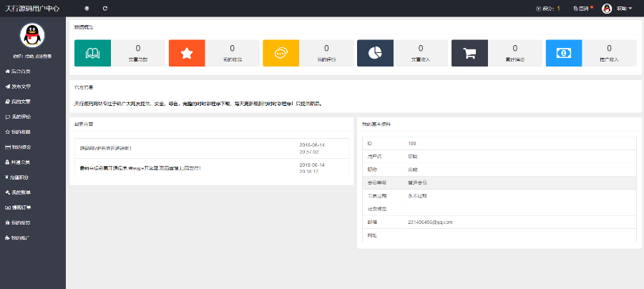The height and width of the screenshot is (289, 644).
Task: Click the penguin avatar in the sidebar
Action: pyautogui.click(x=32, y=34)
